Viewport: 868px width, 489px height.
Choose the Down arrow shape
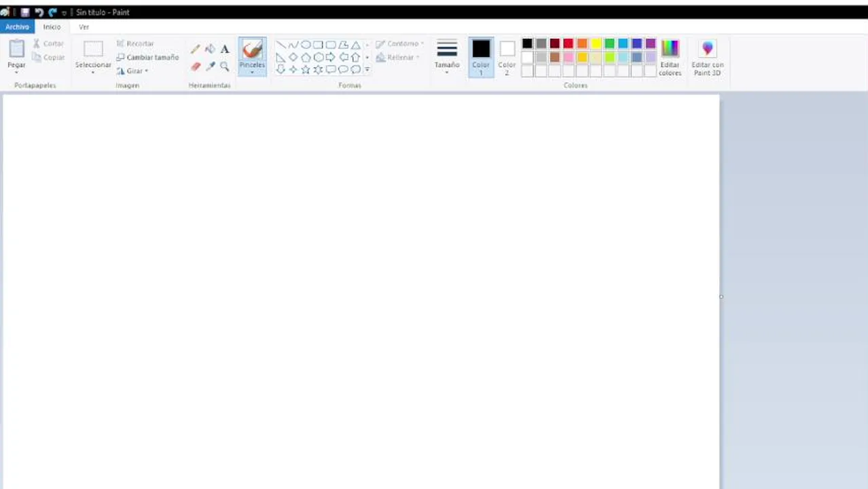click(281, 69)
